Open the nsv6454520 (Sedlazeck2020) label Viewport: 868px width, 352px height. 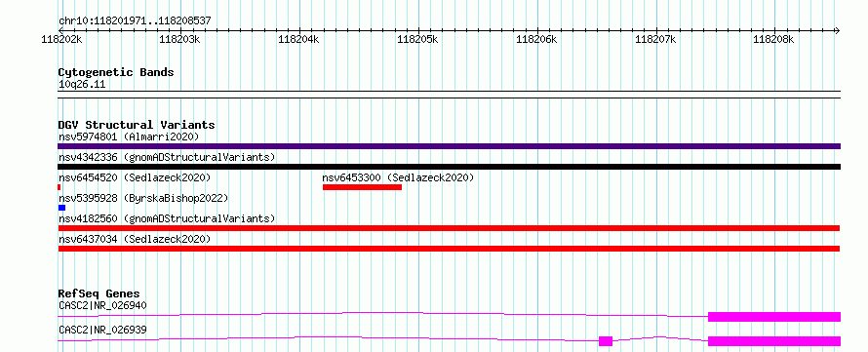pos(135,177)
